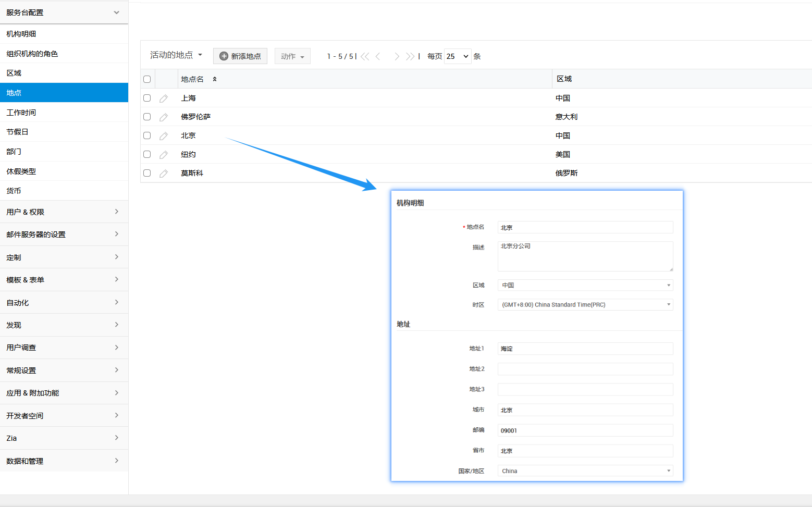
Task: Jump to the last page
Action: (410, 56)
